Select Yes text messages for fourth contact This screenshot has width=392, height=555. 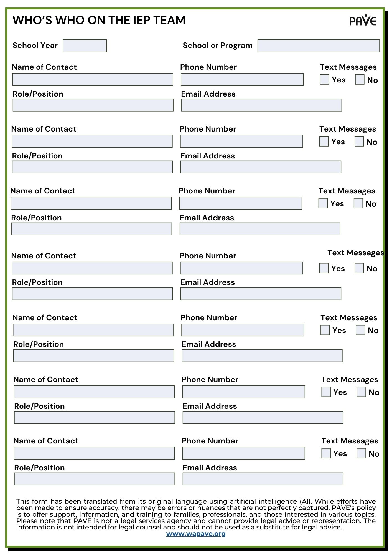coord(324,268)
